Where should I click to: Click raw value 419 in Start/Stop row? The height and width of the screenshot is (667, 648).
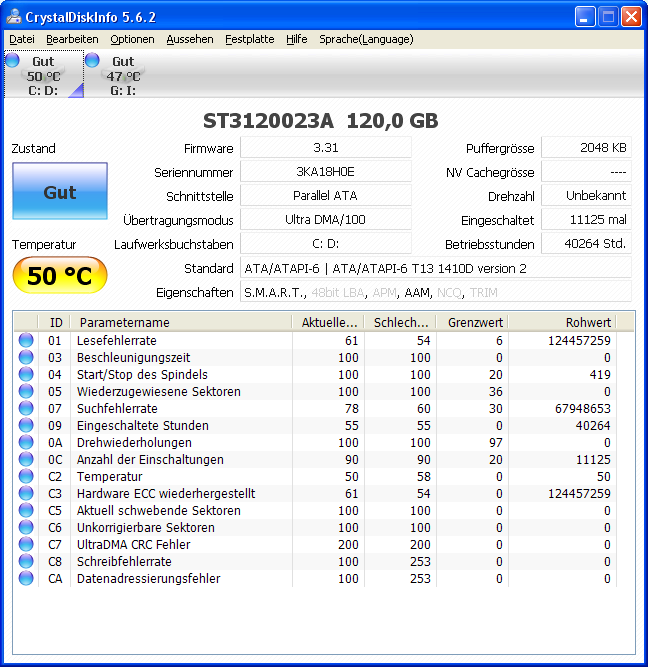[600, 374]
